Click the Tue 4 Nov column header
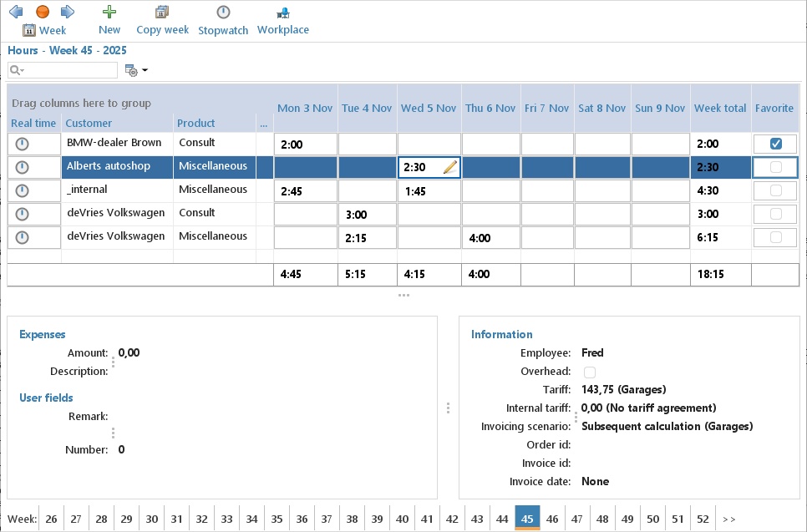The height and width of the screenshot is (532, 807). point(367,108)
